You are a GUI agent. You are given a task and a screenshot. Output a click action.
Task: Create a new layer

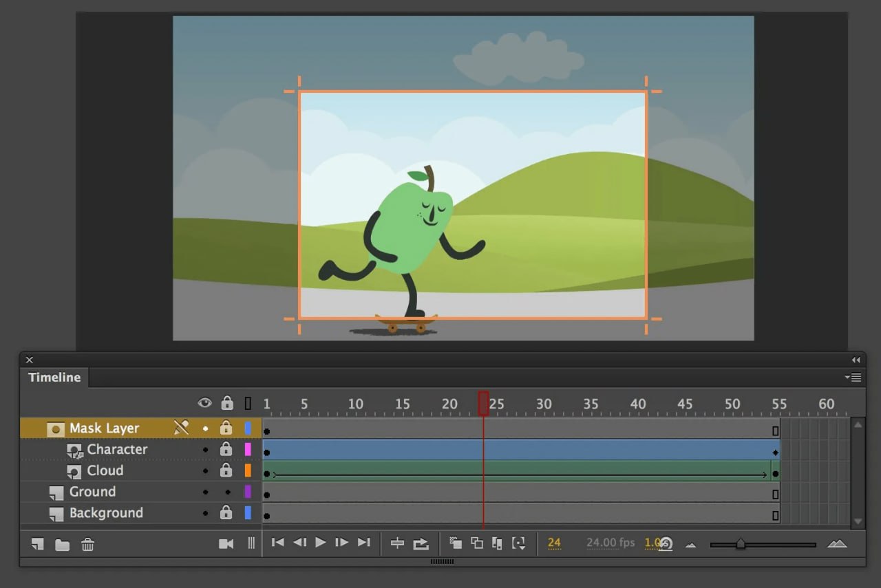pos(37,543)
